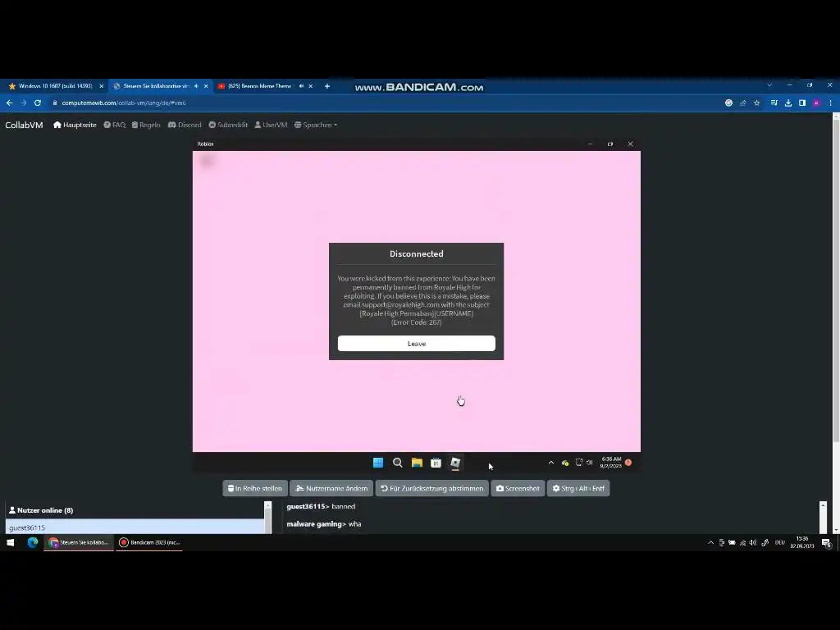This screenshot has height=630, width=840.
Task: Close the YouTube Beanos Meme Theme tab
Action: coord(310,86)
